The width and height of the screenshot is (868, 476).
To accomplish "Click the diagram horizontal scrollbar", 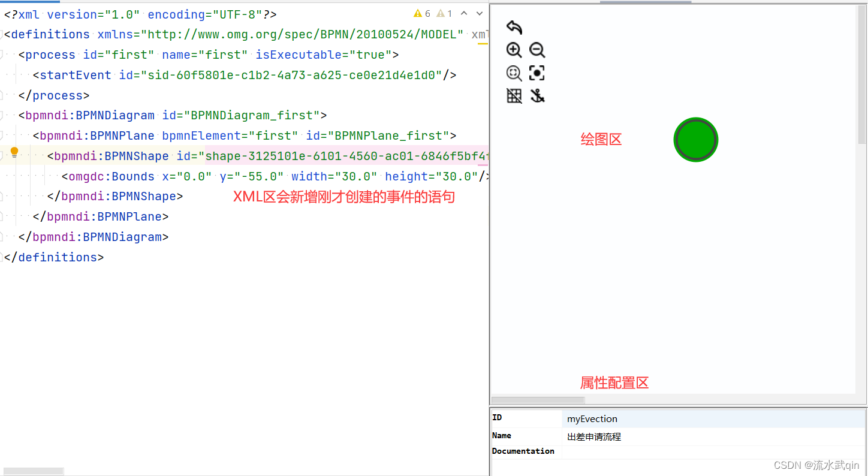I will 538,400.
